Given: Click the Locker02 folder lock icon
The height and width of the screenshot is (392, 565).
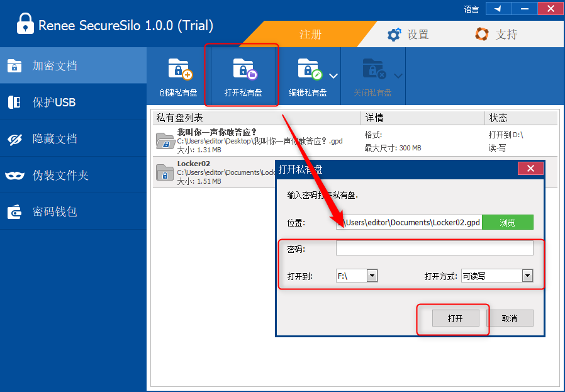Looking at the screenshot, I should point(165,172).
